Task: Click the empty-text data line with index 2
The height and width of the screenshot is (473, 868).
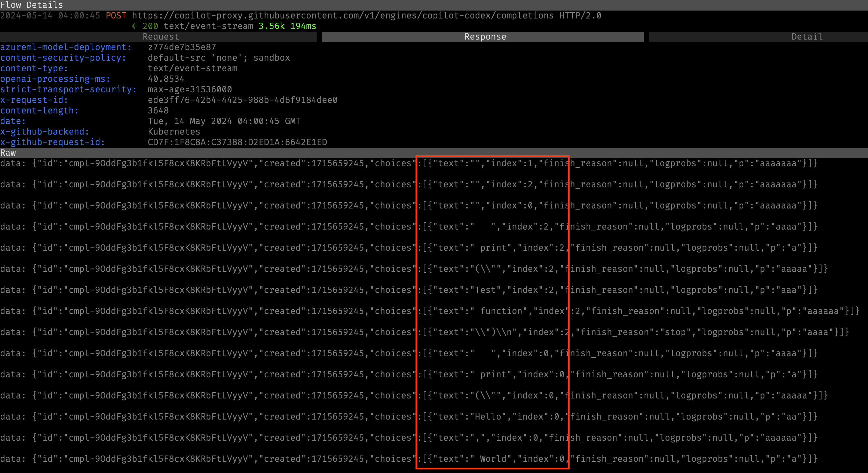Action: tap(409, 185)
